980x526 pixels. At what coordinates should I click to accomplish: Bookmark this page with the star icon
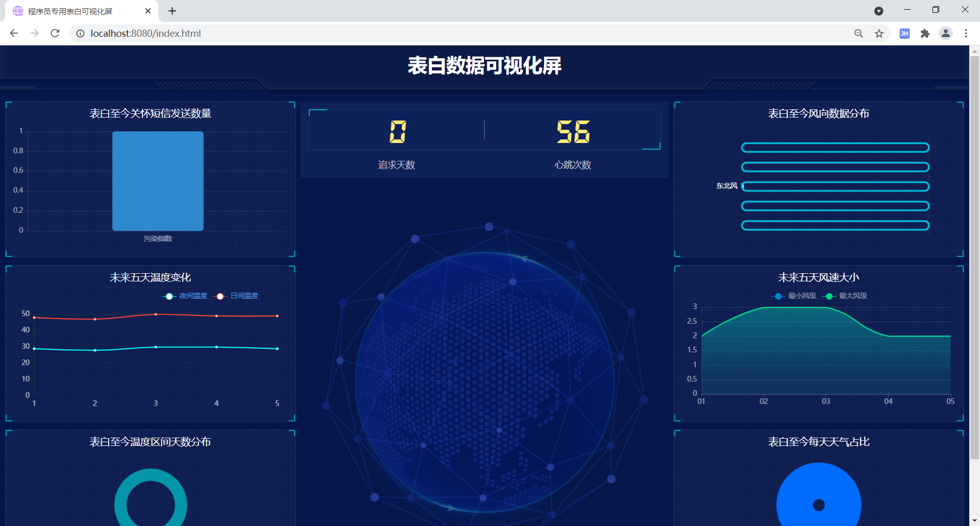coord(879,33)
